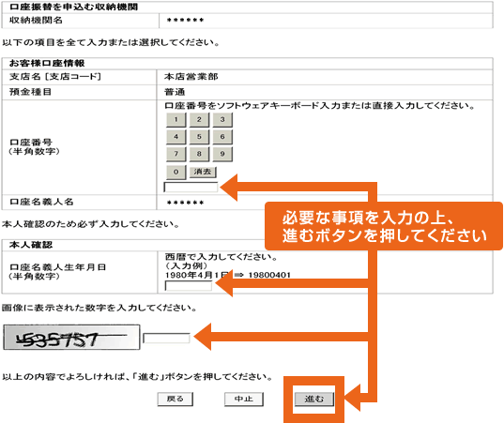The image size is (504, 423).
Task: Focus the captcha number input field
Action: tap(166, 339)
